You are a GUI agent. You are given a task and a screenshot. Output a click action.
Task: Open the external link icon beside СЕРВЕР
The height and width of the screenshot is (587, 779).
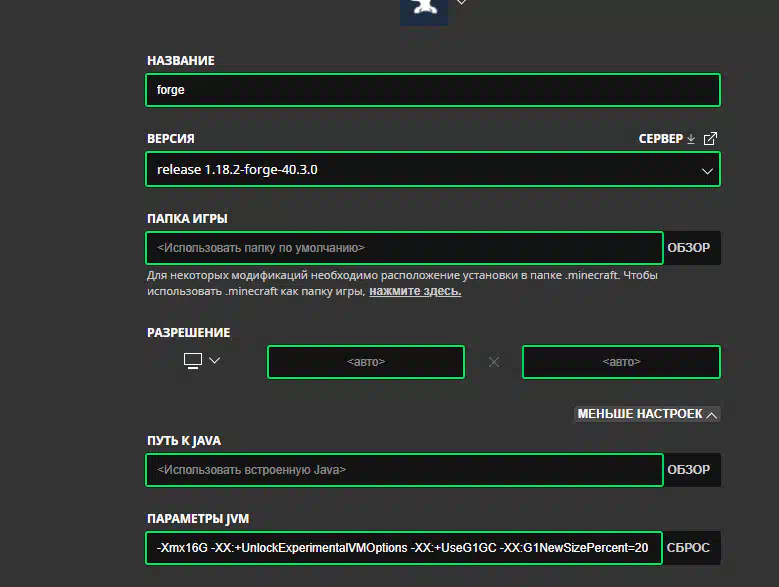click(710, 139)
